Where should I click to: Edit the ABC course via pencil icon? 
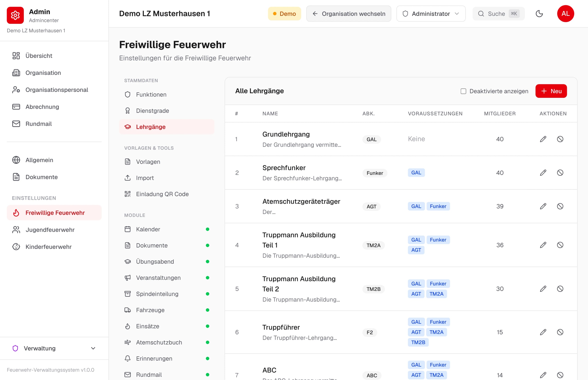(x=543, y=375)
